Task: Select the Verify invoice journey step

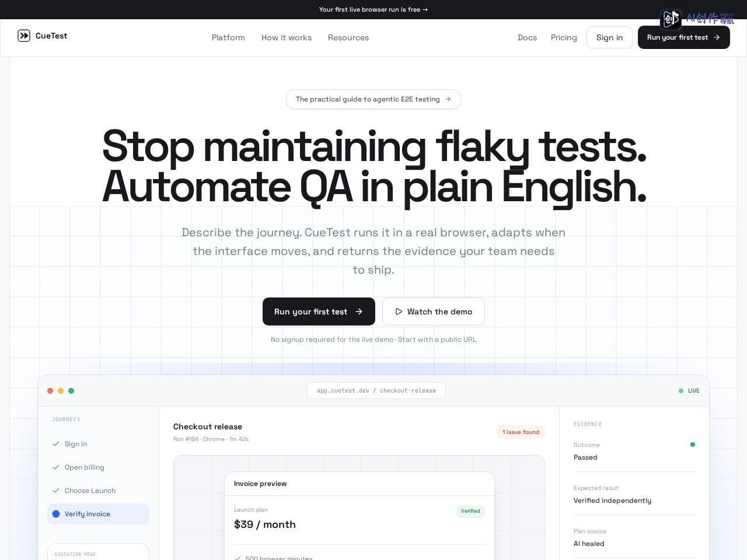Action: (98, 514)
